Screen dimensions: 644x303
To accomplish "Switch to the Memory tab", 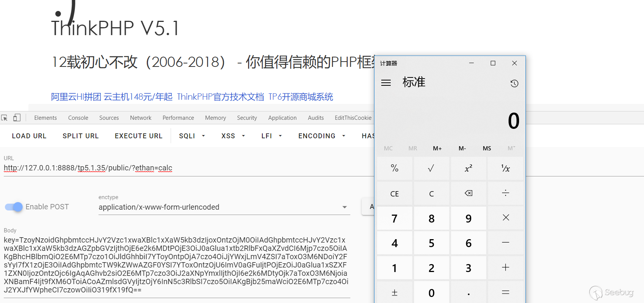I will (216, 118).
